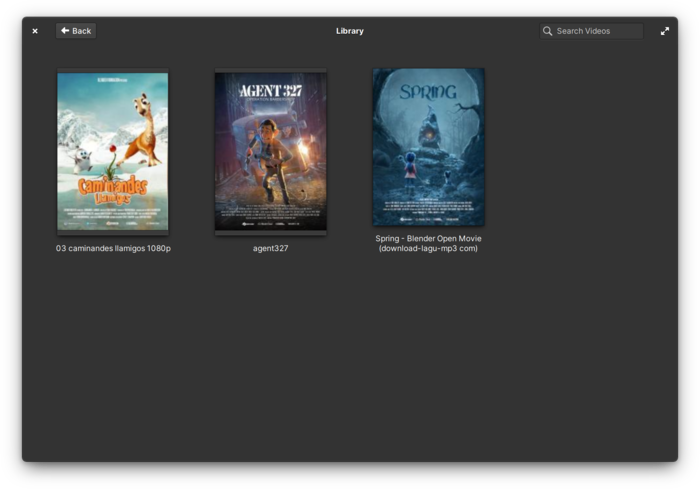This screenshot has width=700, height=489.
Task: Open the Caminandes Llamigos video poster
Action: [113, 152]
